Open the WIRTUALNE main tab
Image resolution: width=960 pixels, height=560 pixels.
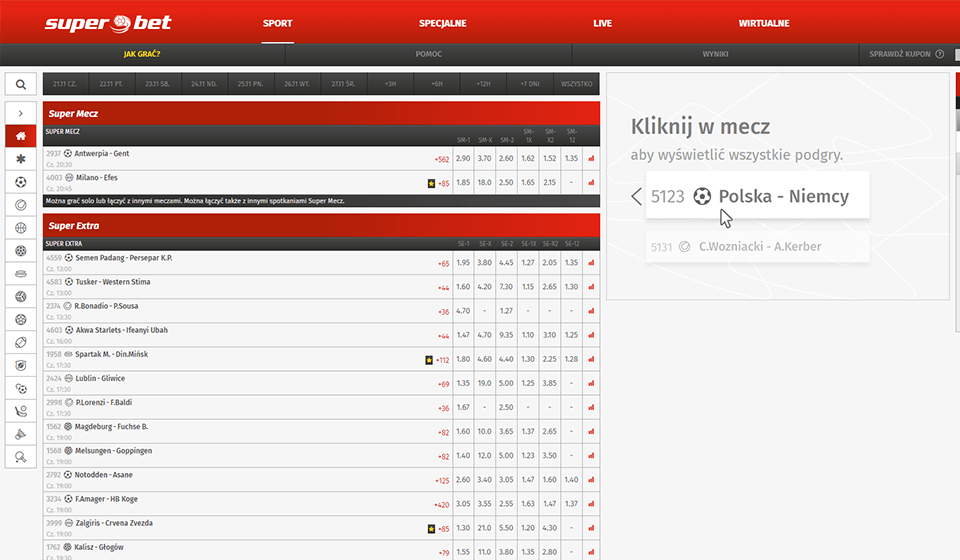pyautogui.click(x=763, y=23)
